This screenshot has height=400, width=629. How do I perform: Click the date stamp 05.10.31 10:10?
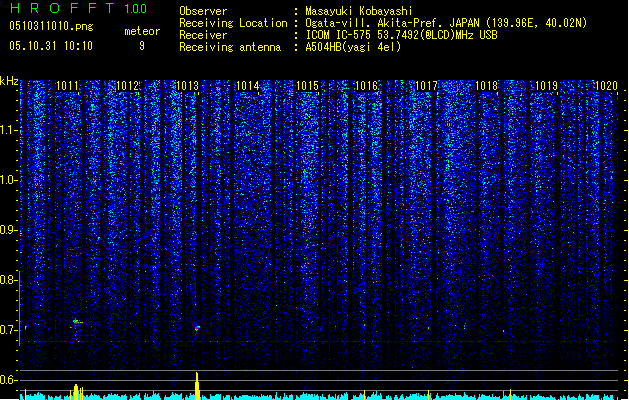(x=51, y=46)
